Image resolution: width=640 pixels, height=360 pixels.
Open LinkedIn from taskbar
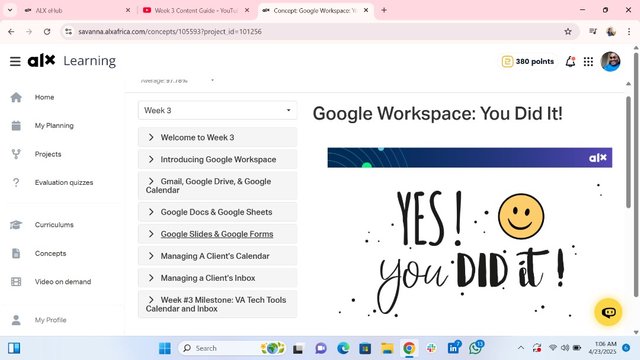coord(453,348)
